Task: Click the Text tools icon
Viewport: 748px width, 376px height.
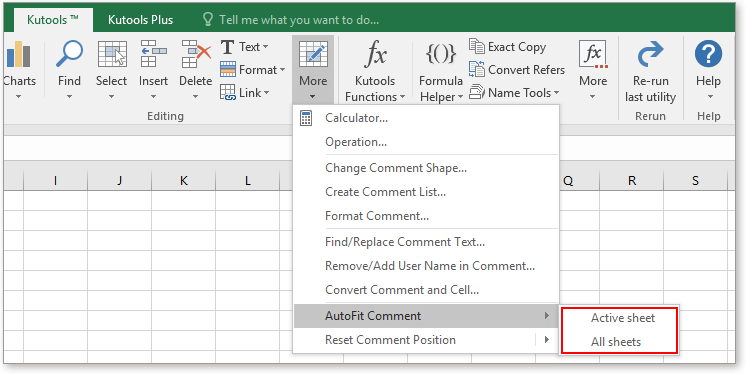Action: click(x=228, y=47)
